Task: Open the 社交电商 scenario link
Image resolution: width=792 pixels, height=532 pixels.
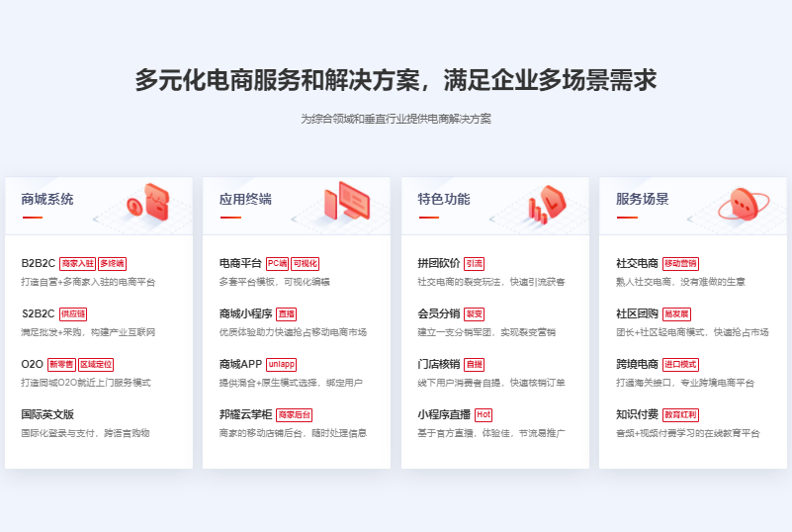Action: 637,264
